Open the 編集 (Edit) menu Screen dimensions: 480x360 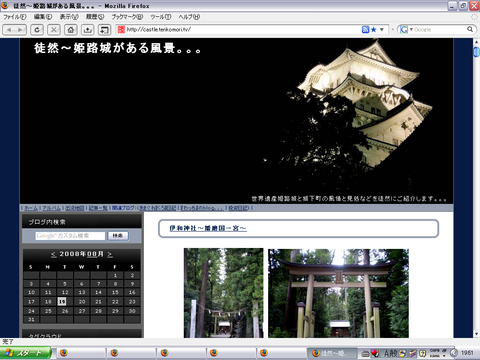point(43,17)
